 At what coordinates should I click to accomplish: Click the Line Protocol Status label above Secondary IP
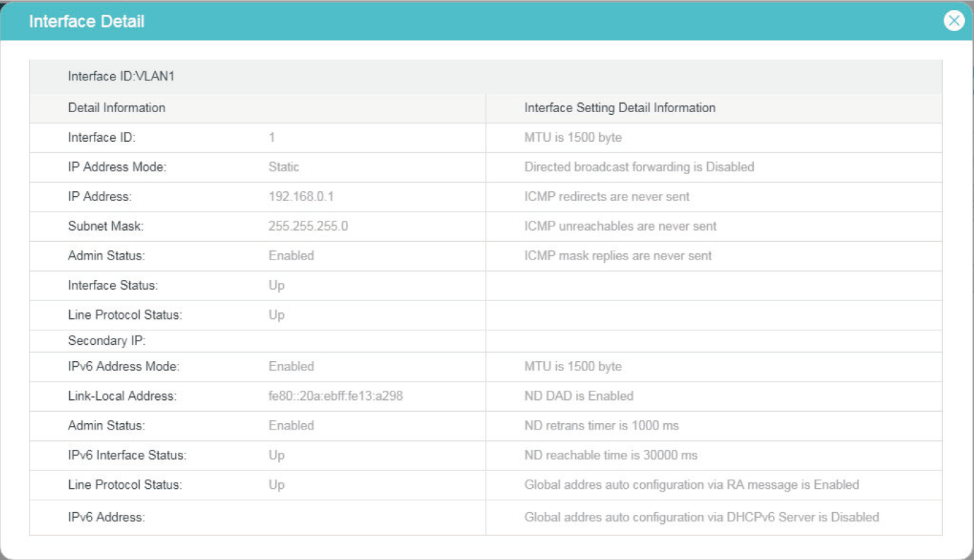point(125,315)
